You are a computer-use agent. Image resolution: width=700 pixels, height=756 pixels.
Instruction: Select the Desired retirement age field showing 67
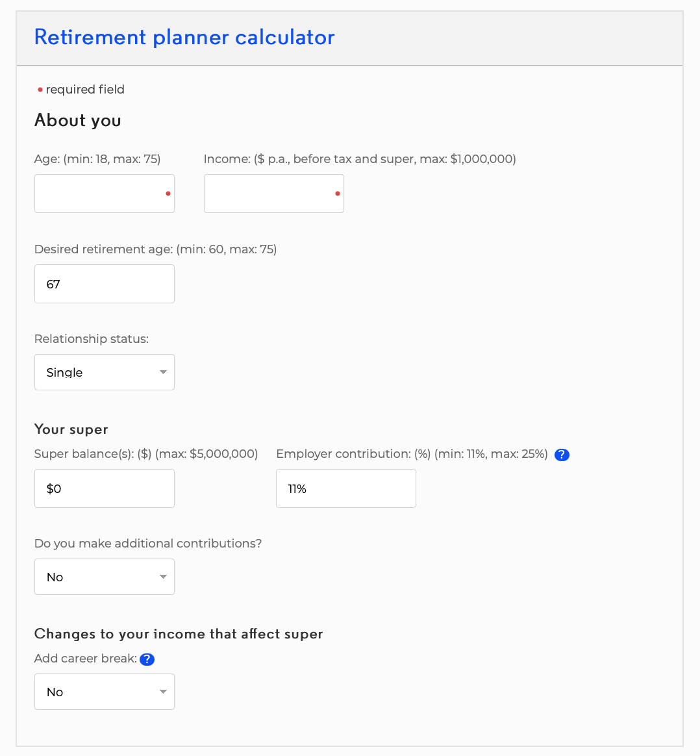(x=105, y=284)
